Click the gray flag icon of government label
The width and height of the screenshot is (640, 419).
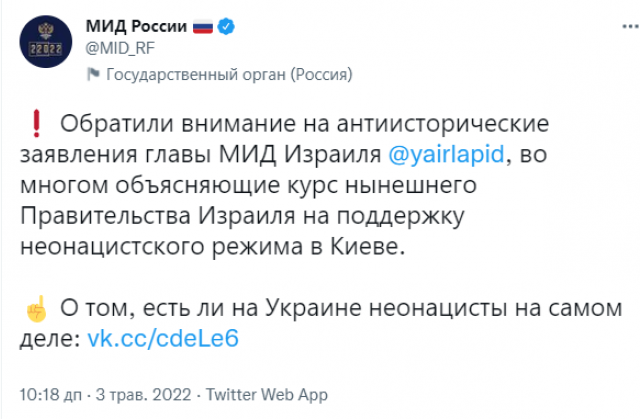click(95, 74)
